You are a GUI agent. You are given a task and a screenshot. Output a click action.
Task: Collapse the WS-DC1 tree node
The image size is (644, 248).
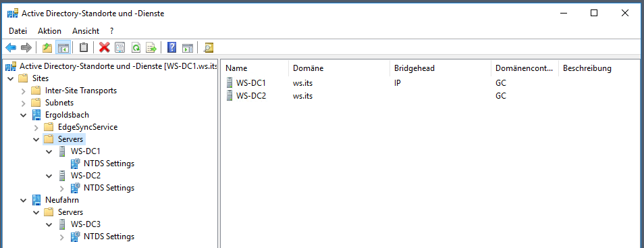[49, 151]
